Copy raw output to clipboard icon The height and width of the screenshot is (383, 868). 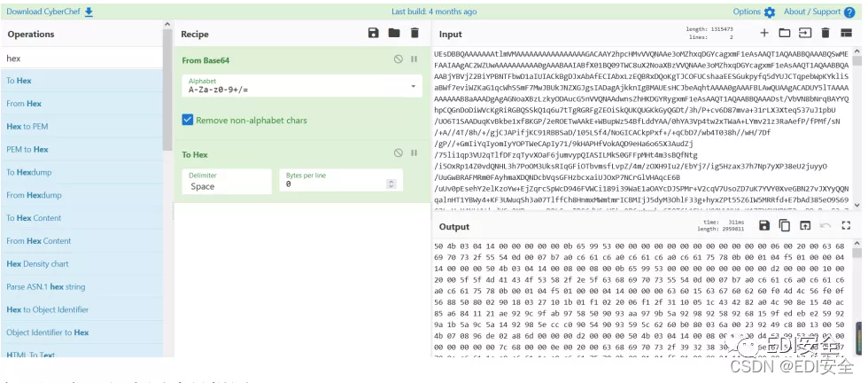[x=785, y=225]
